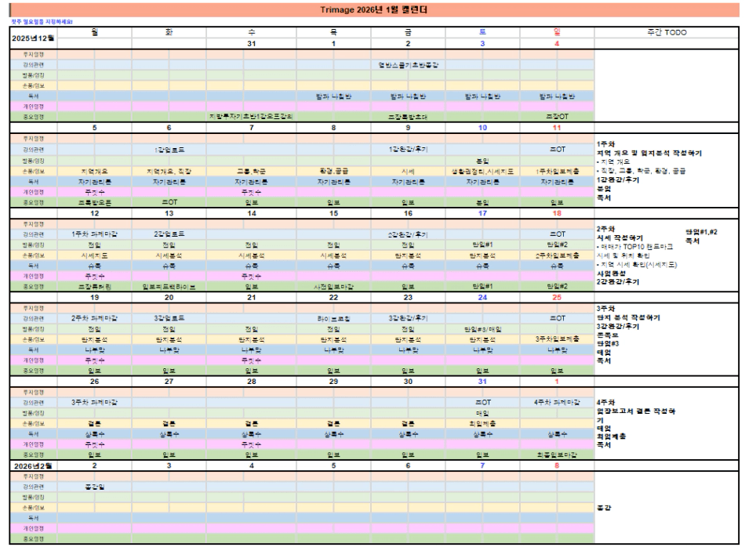Click the red '일' weekday header
Screen dimensions: 756x547
tap(557, 32)
